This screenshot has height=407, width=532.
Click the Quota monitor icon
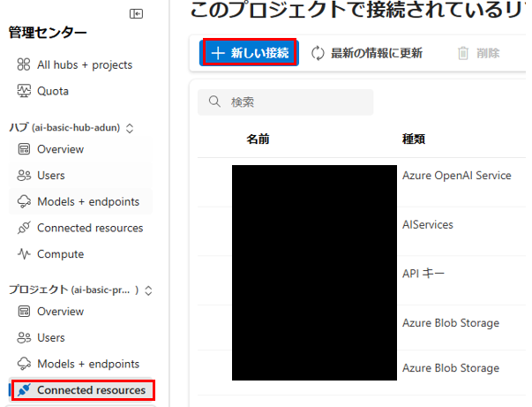[x=24, y=91]
